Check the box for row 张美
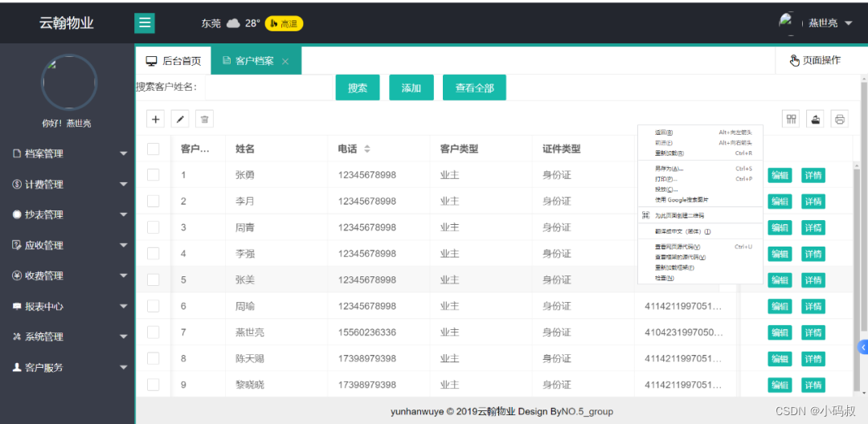Screen dimensions: 868x424 click(154, 279)
